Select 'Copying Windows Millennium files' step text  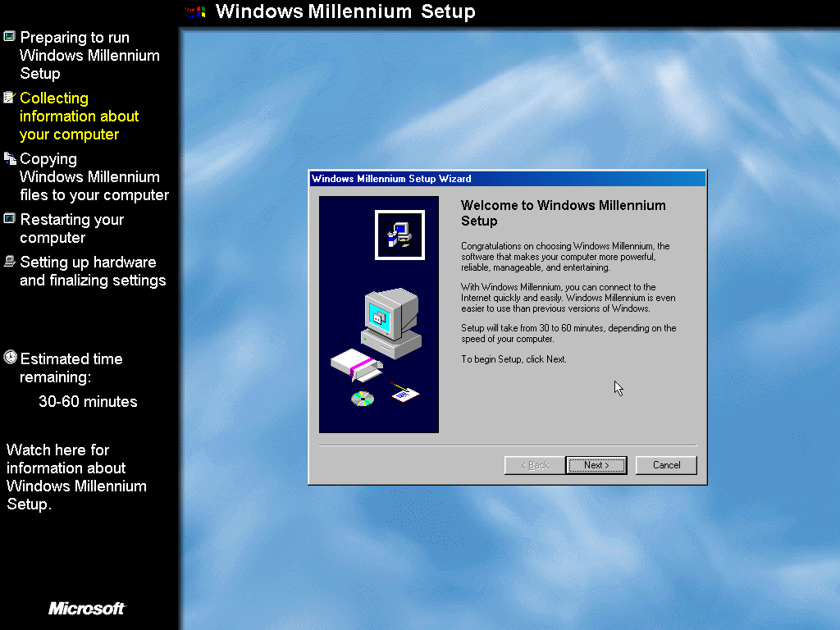pos(94,177)
